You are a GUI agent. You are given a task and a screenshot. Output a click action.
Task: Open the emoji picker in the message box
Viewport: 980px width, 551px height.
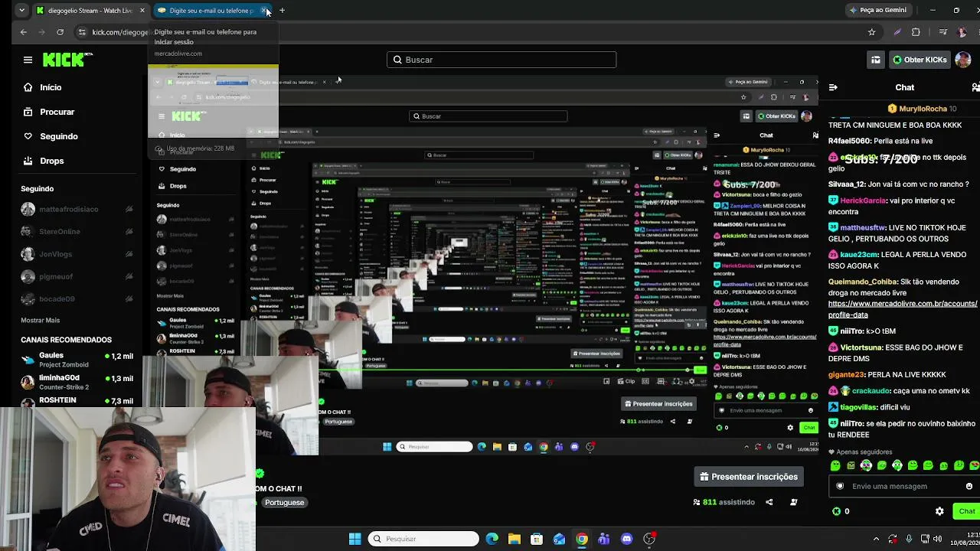969,486
